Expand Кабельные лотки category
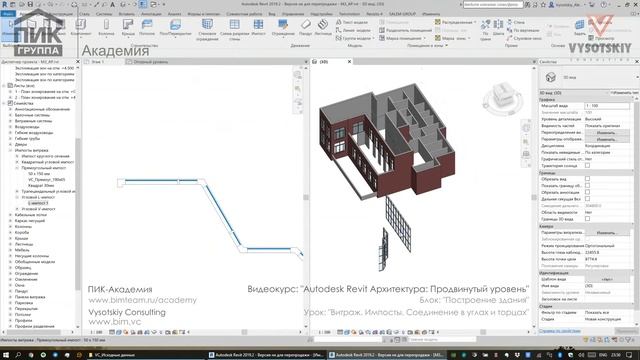Screen dimensions: 640x360 pos(11,215)
